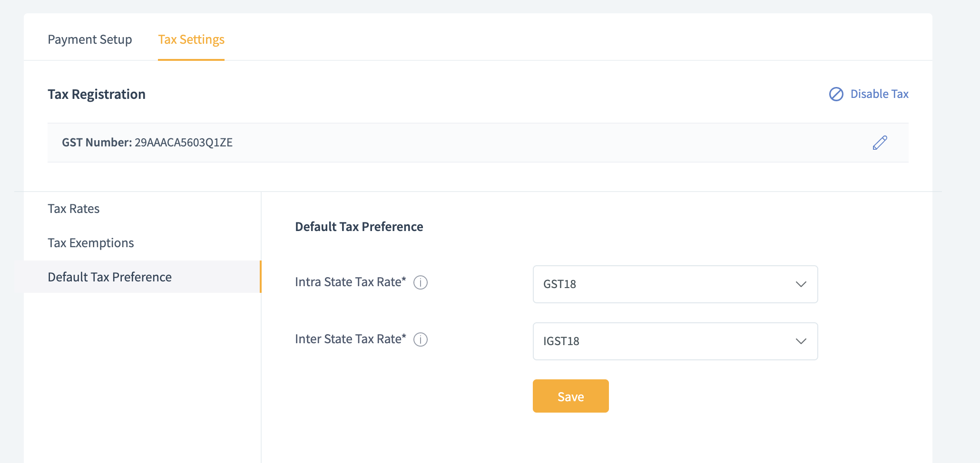Image resolution: width=980 pixels, height=463 pixels.
Task: Switch to the Payment Setup tab
Action: point(90,39)
